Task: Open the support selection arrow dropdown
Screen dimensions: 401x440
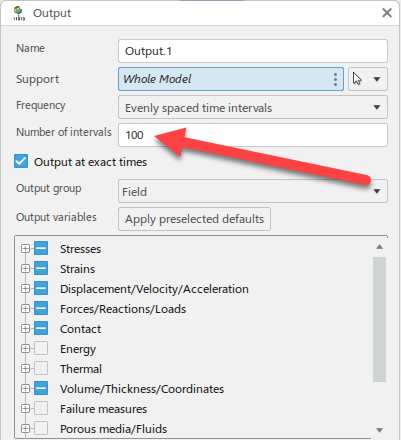Action: pos(377,79)
